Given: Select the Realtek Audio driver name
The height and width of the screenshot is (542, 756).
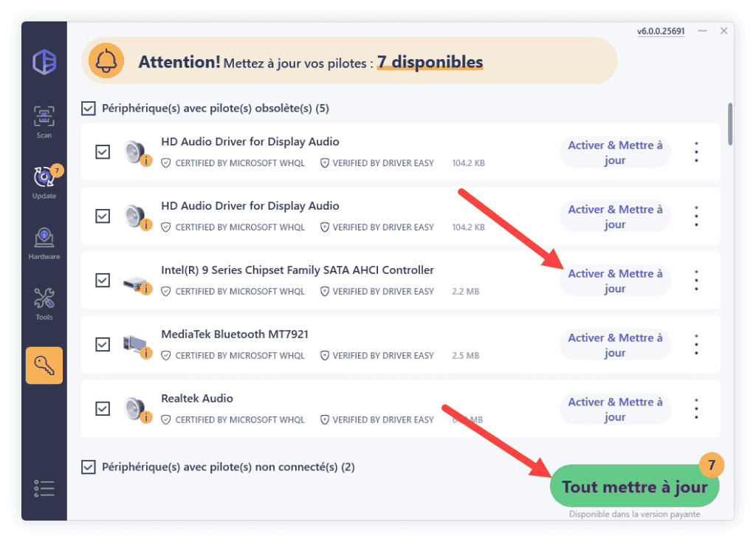Looking at the screenshot, I should pos(197,398).
